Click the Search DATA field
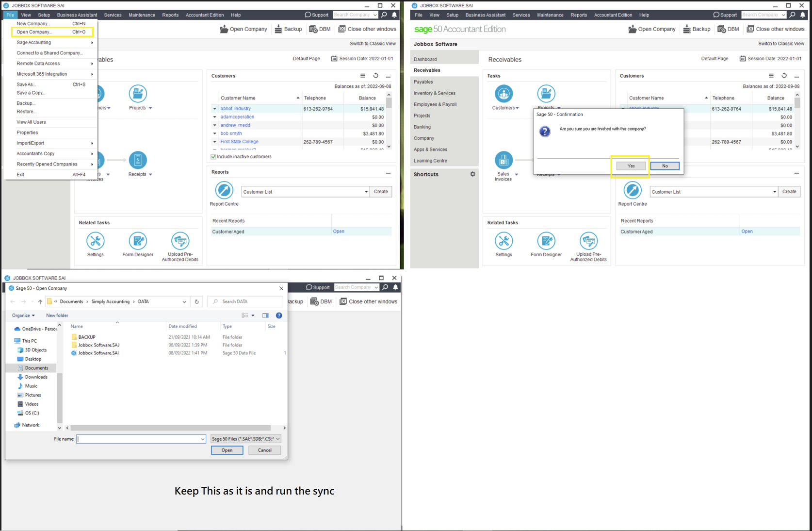Image resolution: width=812 pixels, height=531 pixels. click(245, 301)
